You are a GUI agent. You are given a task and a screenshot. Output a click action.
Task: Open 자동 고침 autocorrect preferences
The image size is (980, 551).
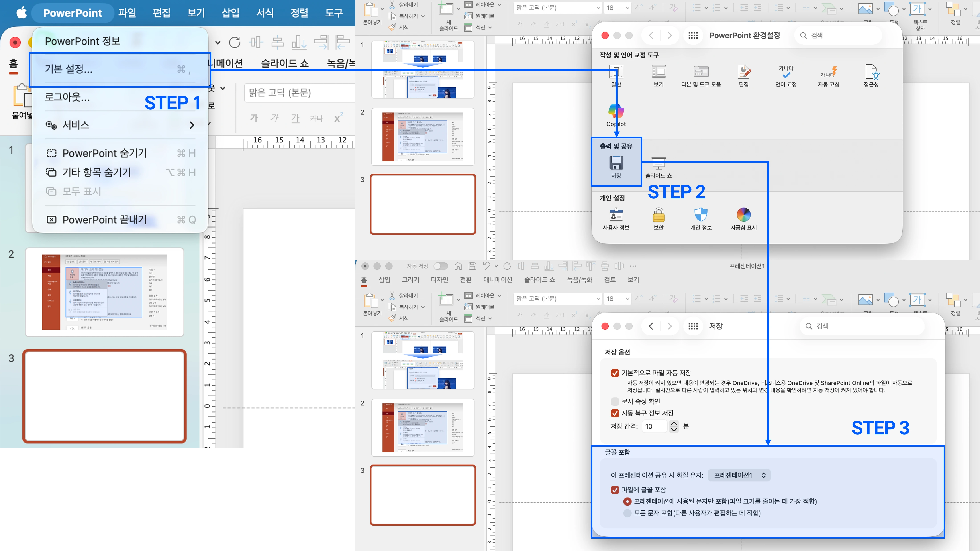pos(829,71)
